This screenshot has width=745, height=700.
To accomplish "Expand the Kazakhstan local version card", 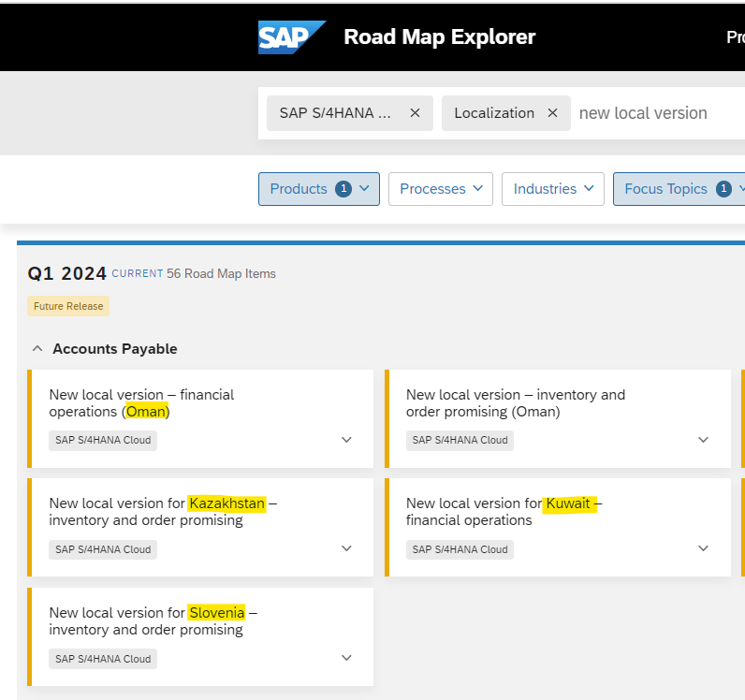I will (x=346, y=548).
